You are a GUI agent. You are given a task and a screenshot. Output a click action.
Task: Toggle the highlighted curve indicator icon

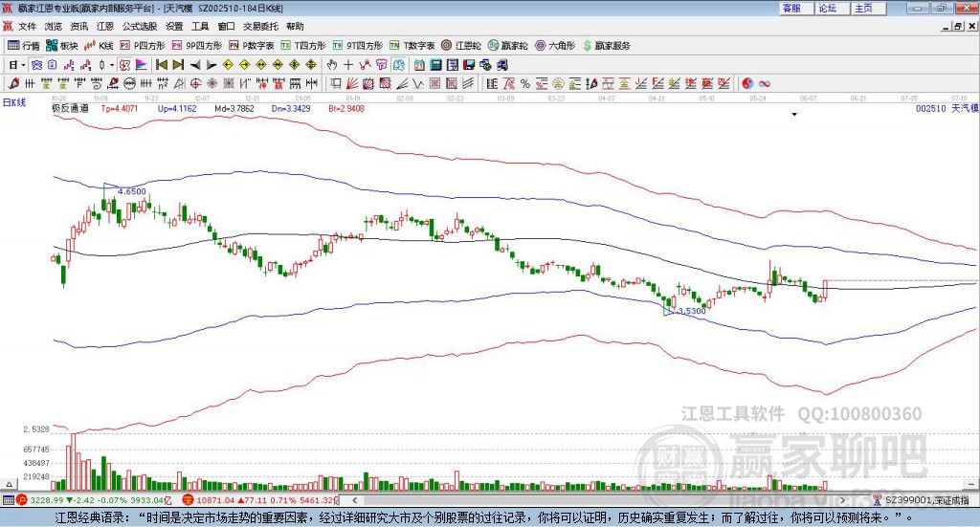pyautogui.click(x=125, y=65)
